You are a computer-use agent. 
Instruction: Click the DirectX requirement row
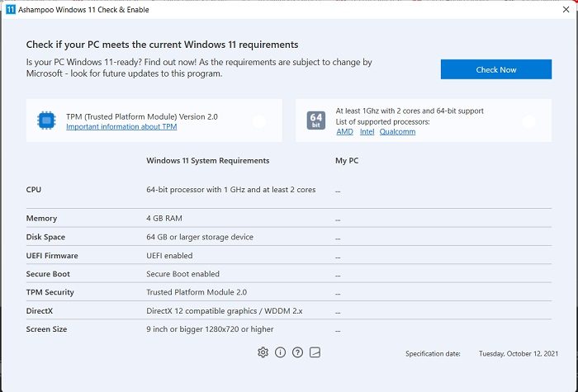(x=287, y=311)
